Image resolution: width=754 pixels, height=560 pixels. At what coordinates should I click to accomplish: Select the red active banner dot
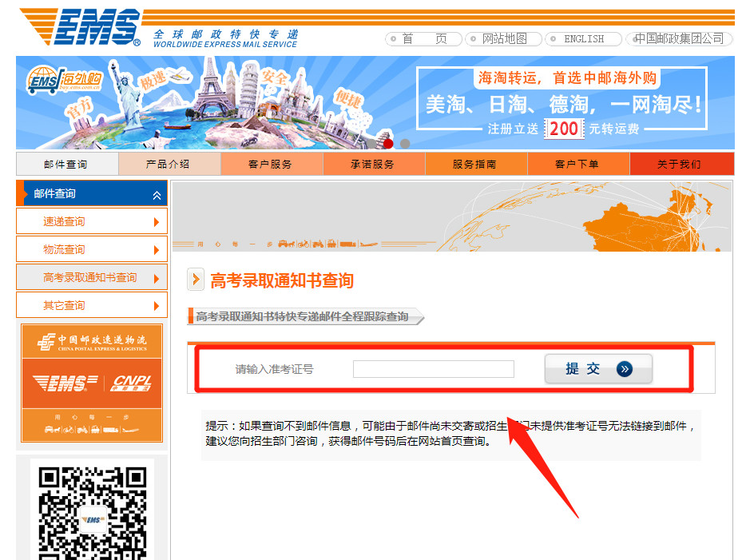coord(388,143)
